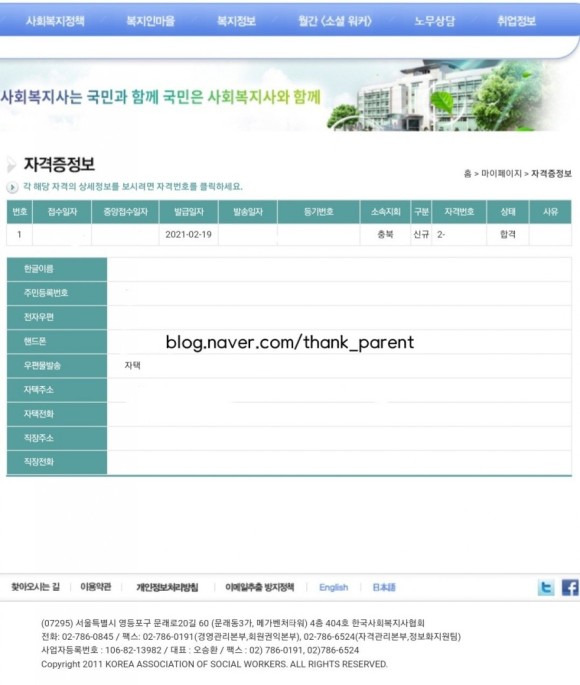Click the 자택 value in 우편물발송 row
The image size is (580, 685).
pos(132,366)
